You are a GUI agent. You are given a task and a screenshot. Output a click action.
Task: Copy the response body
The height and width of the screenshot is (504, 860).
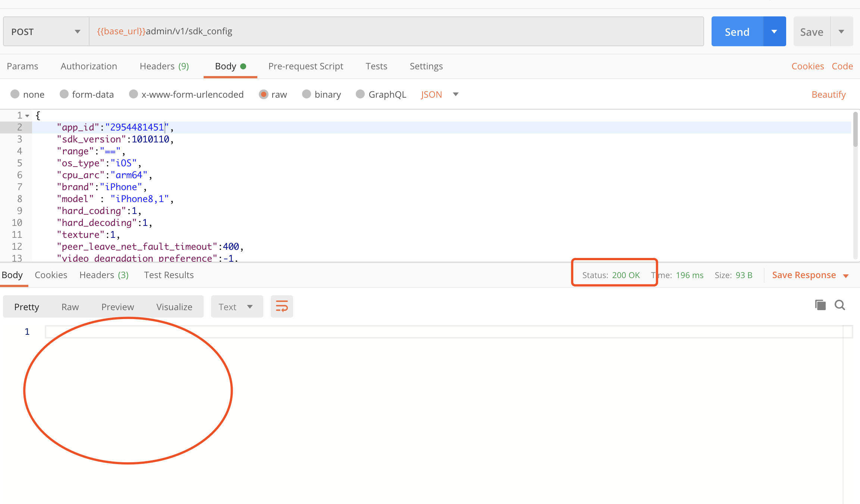point(820,305)
